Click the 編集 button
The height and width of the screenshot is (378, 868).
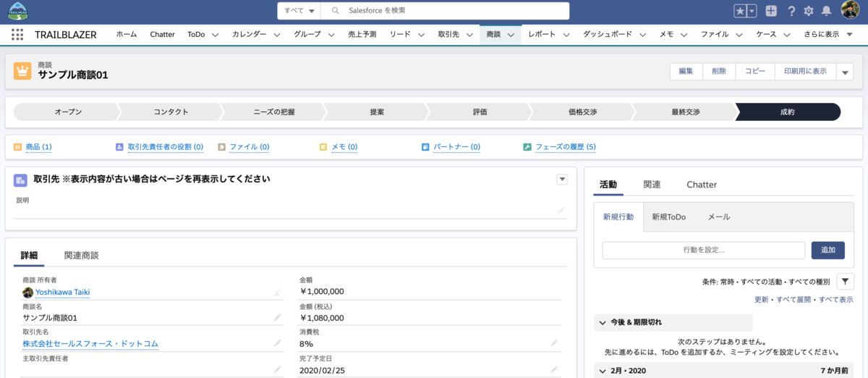click(686, 72)
